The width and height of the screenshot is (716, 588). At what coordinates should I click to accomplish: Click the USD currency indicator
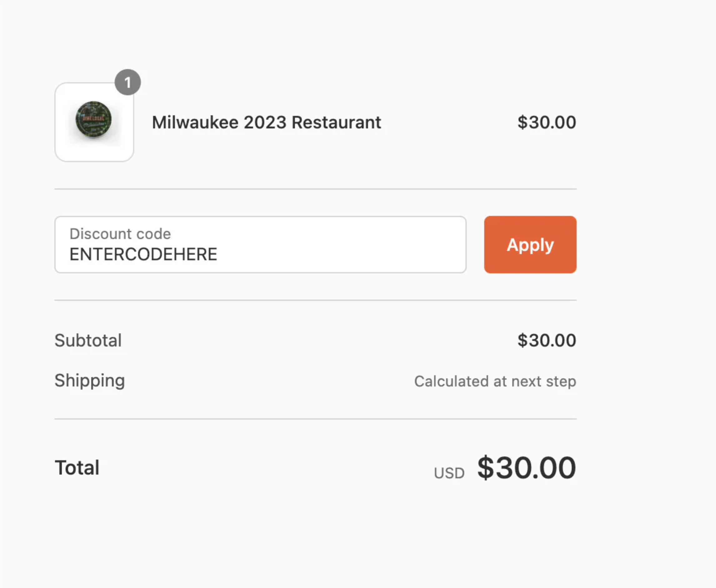coord(449,473)
